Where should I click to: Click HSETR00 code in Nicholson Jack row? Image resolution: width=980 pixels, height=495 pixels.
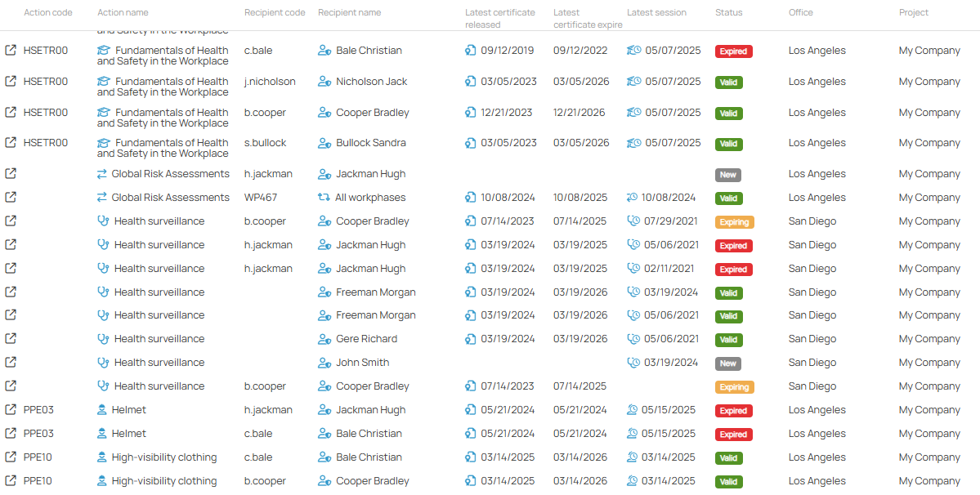click(46, 81)
